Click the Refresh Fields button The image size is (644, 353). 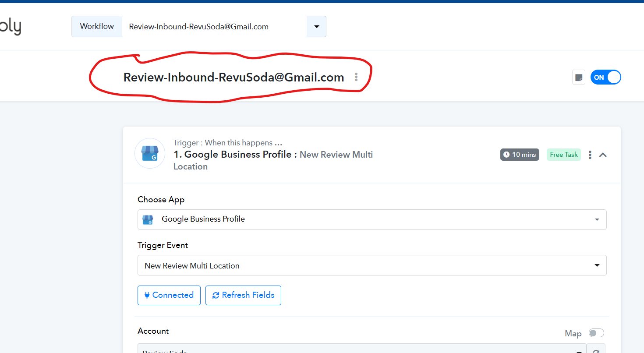click(243, 295)
